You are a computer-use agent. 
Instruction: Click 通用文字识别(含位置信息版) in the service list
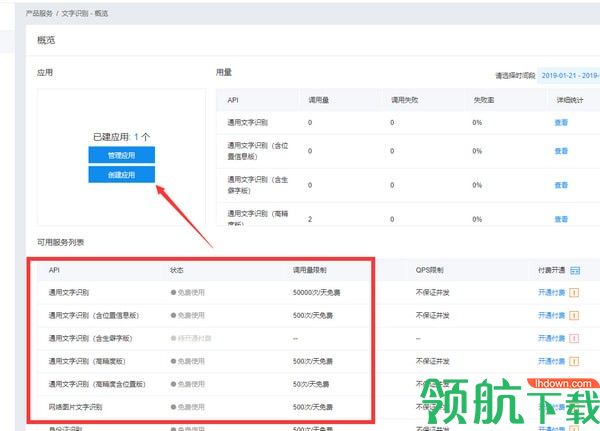(x=94, y=315)
